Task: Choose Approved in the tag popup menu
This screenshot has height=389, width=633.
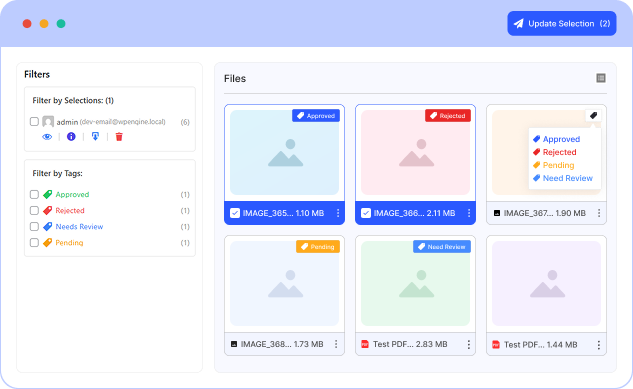Action: pos(556,139)
